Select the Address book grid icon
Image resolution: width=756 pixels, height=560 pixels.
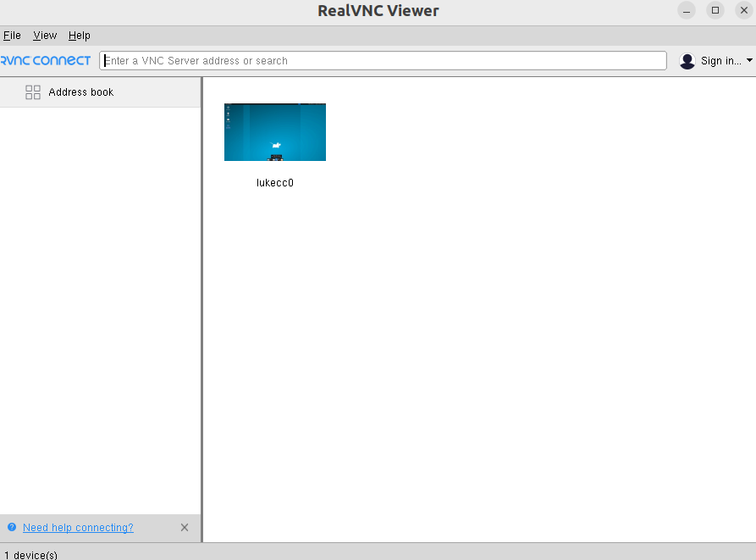[33, 92]
